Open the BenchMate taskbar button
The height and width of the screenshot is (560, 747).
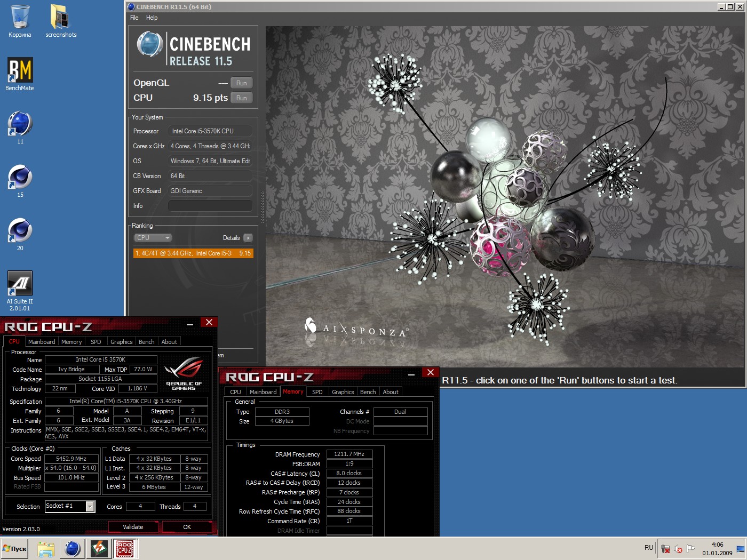pyautogui.click(x=99, y=548)
